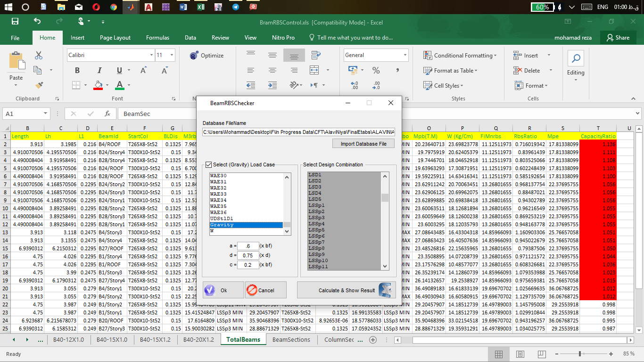644x362 pixels.
Task: Switch to the BeamSections sheet tab
Action: (x=291, y=339)
